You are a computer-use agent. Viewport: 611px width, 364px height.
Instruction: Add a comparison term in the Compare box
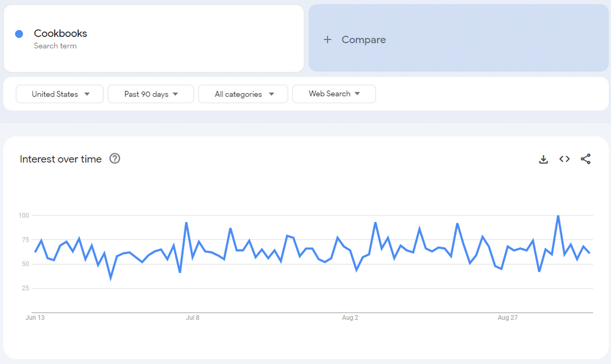363,39
